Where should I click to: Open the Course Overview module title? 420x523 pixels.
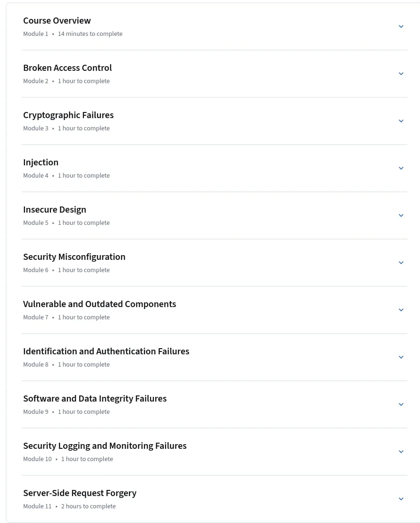pos(57,21)
